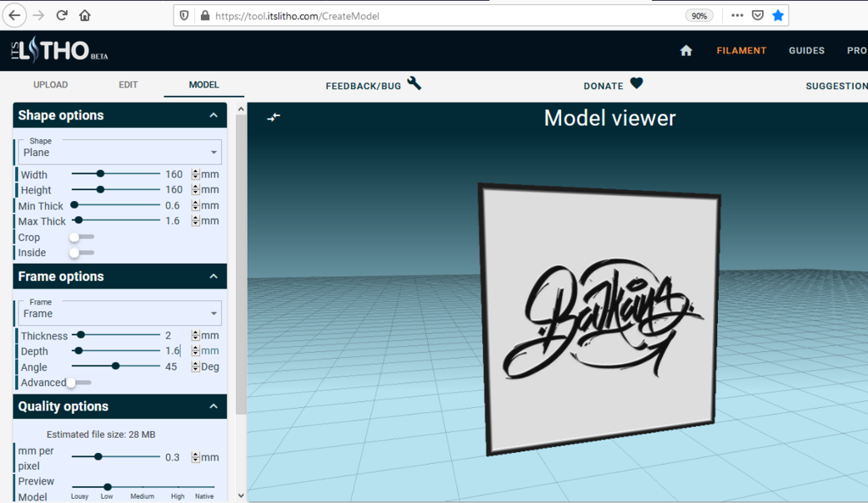The height and width of the screenshot is (503, 868).
Task: Enable the Advanced frame toggle
Action: [79, 383]
